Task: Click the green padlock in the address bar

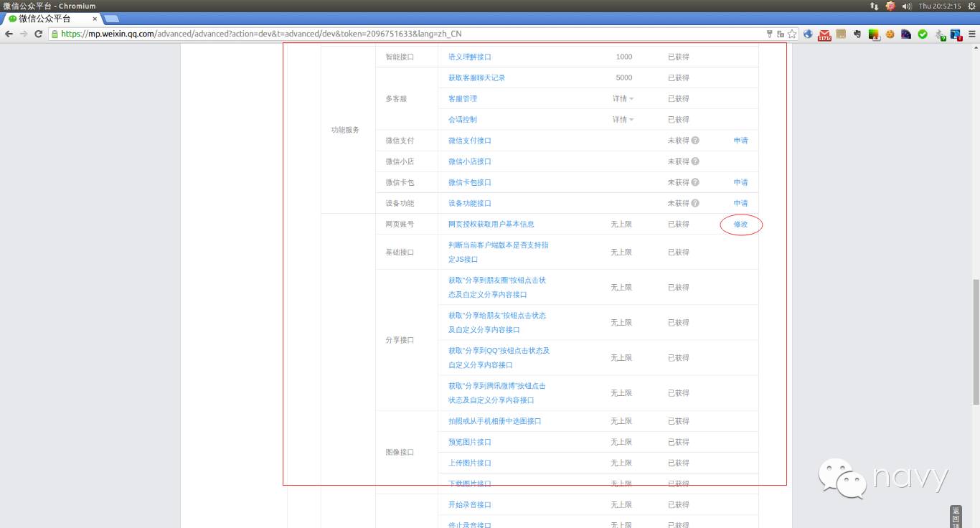Action: (x=55, y=34)
